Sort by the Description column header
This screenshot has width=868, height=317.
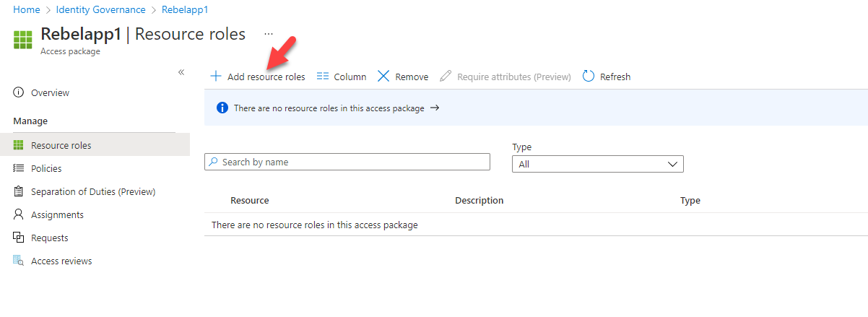point(479,201)
